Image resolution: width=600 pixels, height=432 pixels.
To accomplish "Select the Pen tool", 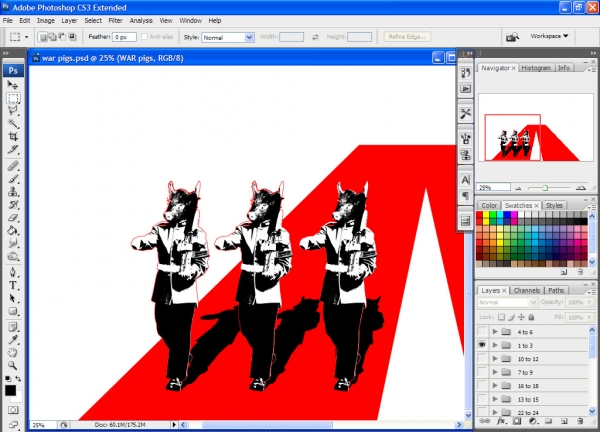I will point(13,272).
